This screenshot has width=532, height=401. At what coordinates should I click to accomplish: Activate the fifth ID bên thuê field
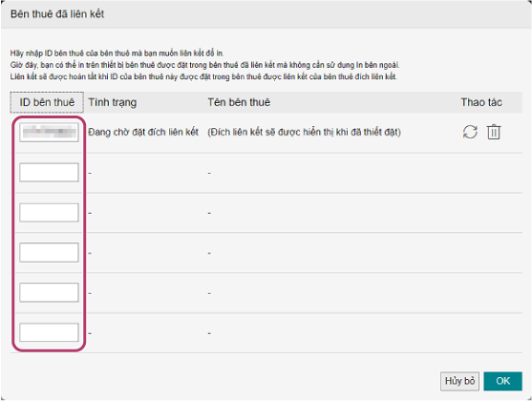click(x=50, y=292)
